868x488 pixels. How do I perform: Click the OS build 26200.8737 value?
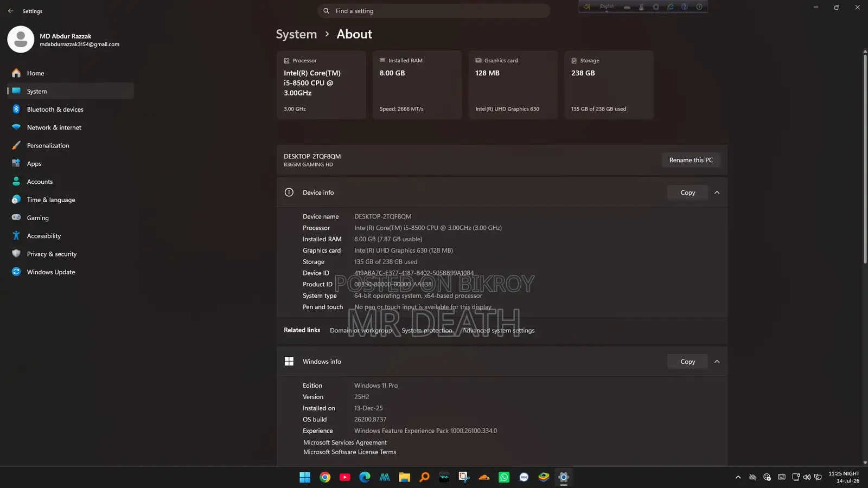click(x=370, y=420)
